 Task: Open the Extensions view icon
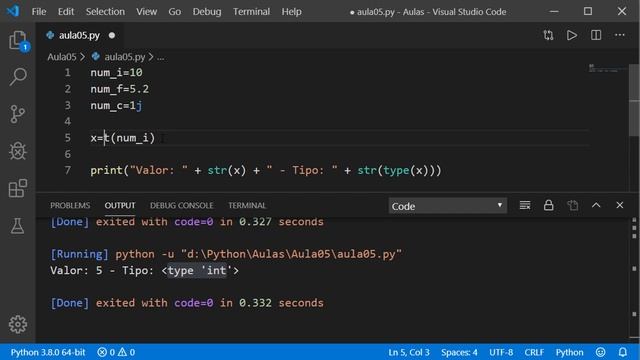18,188
